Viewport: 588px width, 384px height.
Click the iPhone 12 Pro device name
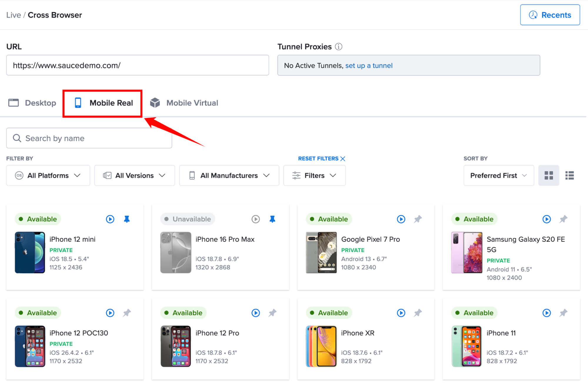[x=217, y=333]
